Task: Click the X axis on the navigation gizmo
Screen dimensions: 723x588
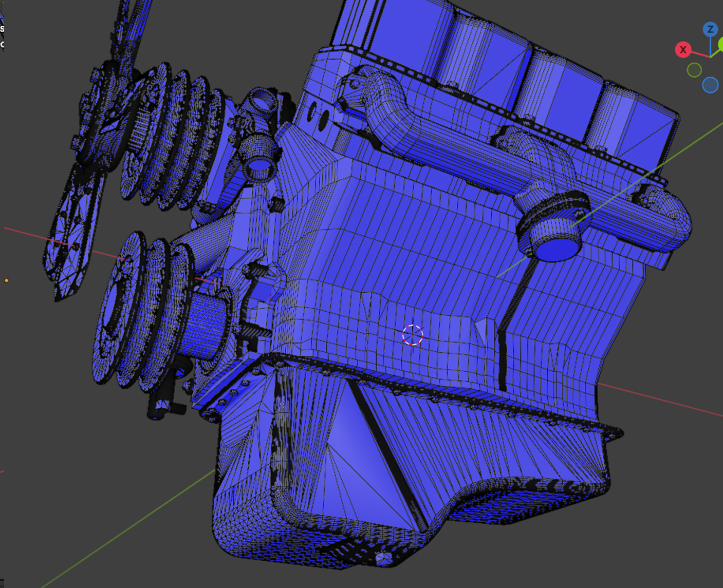Action: [x=683, y=49]
